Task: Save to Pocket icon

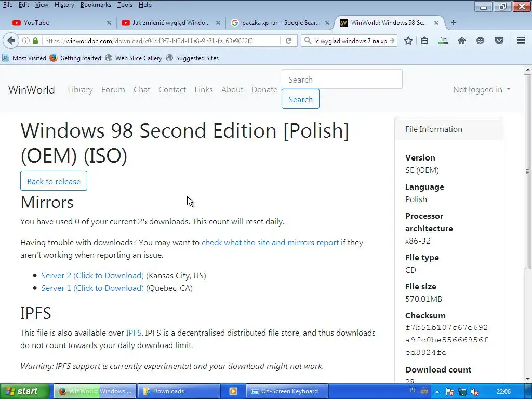Action: 499,41
